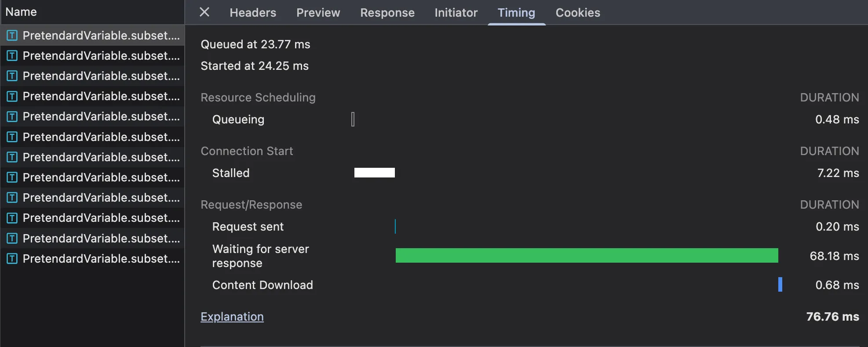View the Cookies tab

point(578,13)
